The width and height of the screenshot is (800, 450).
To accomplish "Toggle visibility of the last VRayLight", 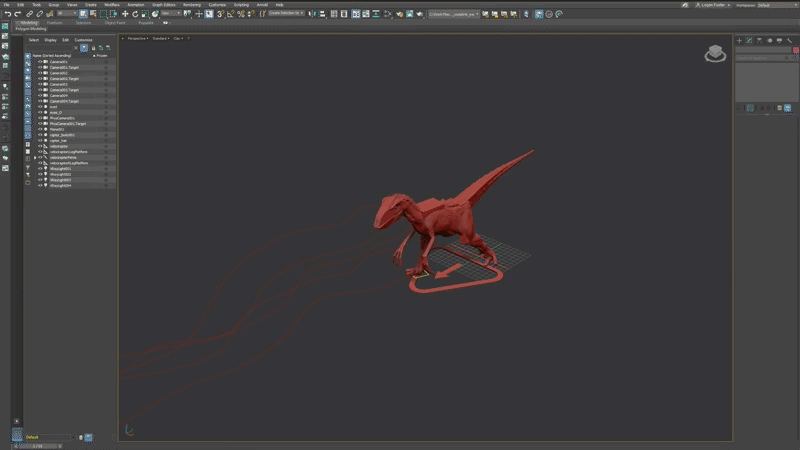I will [x=40, y=185].
